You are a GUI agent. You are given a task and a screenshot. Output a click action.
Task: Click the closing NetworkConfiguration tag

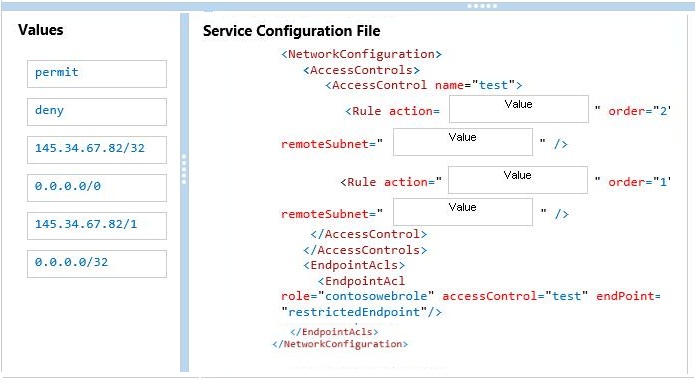point(340,344)
